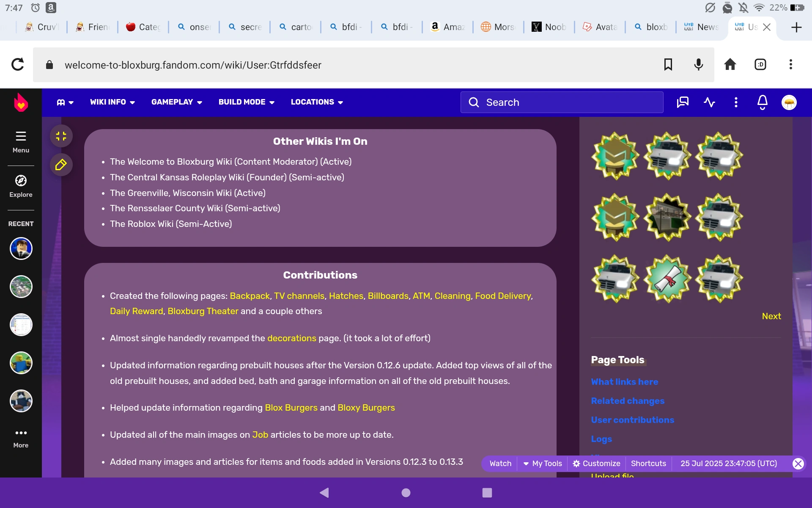Viewport: 812px width, 508px height.
Task: Start voice search with the microphone icon
Action: coord(698,64)
